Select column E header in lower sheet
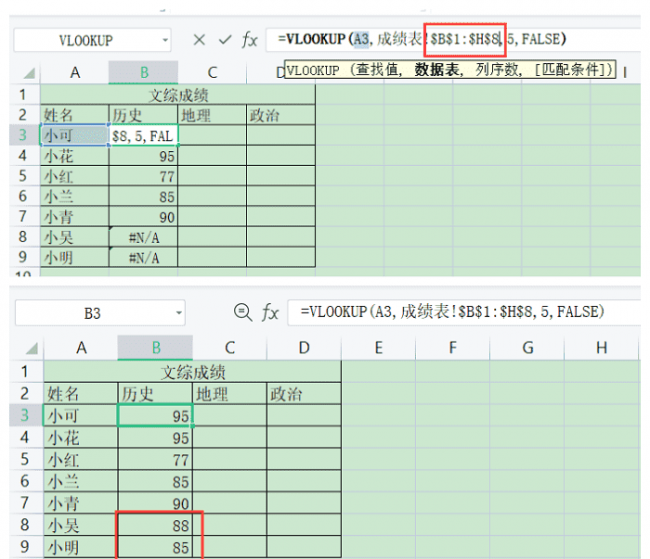This screenshot has width=650, height=559. (x=378, y=348)
